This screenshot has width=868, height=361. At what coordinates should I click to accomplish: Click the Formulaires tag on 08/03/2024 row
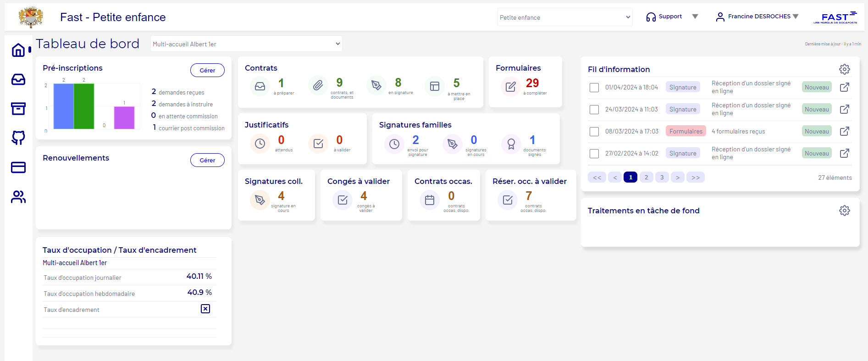tap(686, 131)
